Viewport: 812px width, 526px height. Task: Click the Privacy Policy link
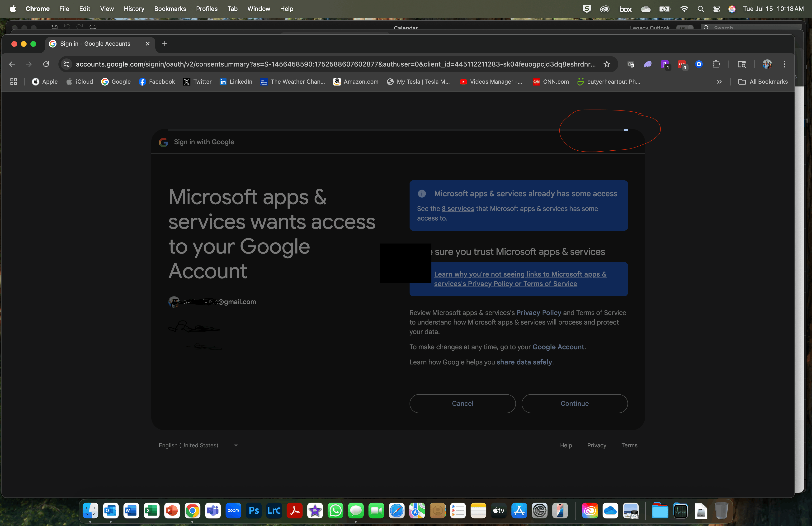(538, 313)
